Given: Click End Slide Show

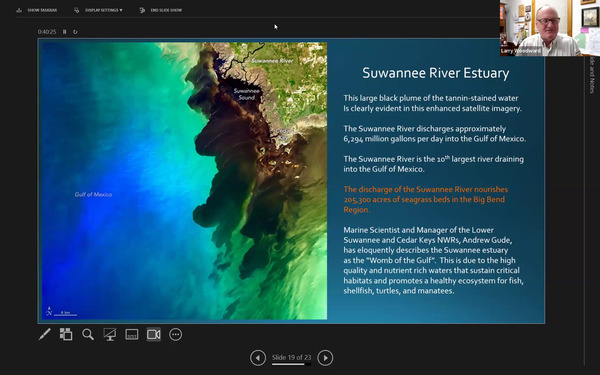Looking at the screenshot, I should tap(161, 10).
